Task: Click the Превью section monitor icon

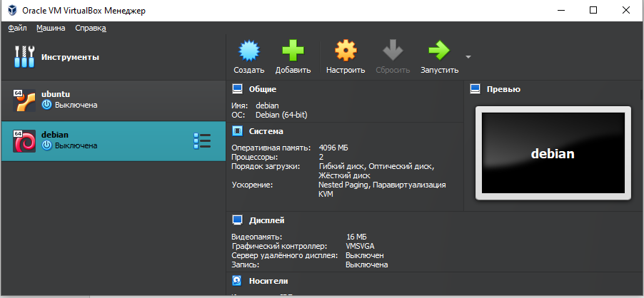Action: 476,89
